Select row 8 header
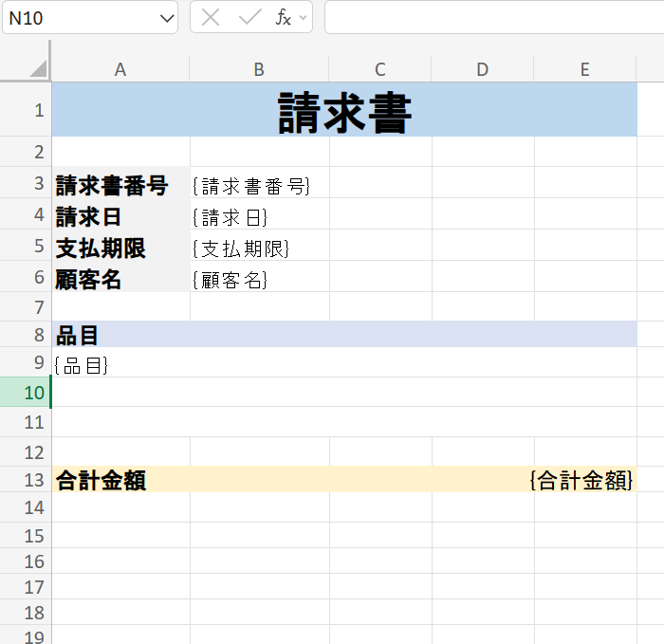This screenshot has height=644, width=664. pyautogui.click(x=26, y=335)
